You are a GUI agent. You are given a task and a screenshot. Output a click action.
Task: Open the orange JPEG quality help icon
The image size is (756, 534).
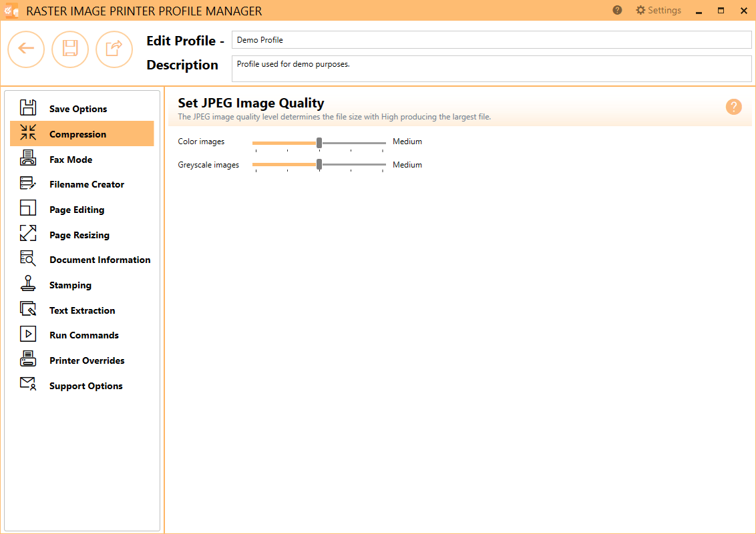[x=733, y=107]
